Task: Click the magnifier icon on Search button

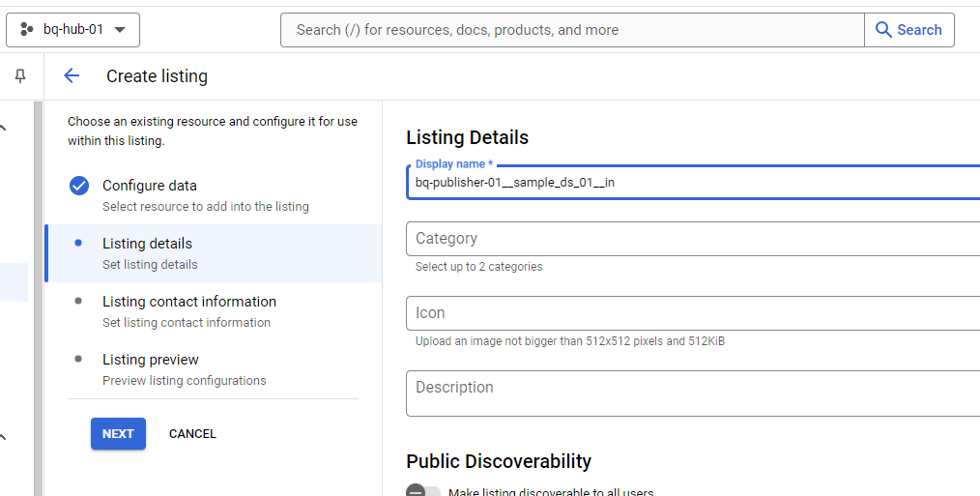Action: tap(883, 30)
